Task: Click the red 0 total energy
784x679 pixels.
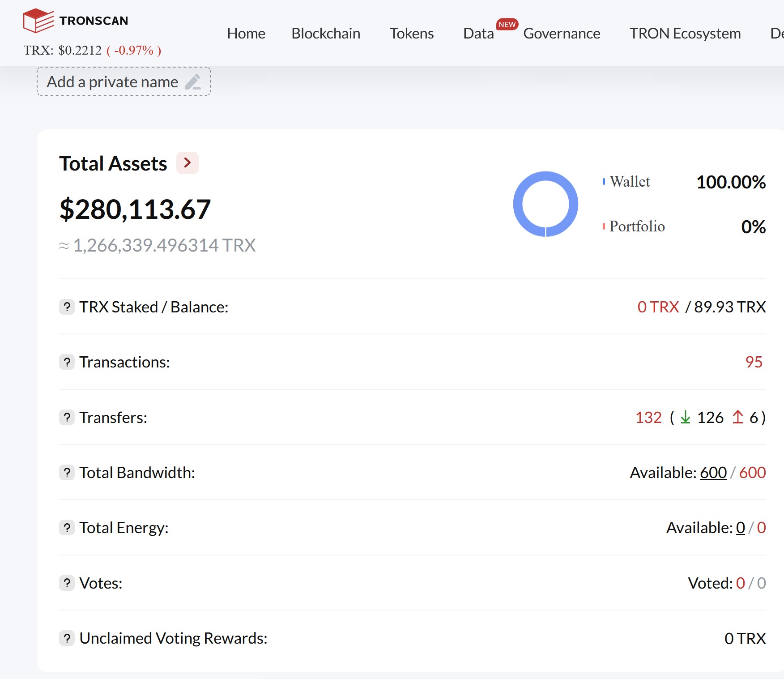Action: coord(762,528)
